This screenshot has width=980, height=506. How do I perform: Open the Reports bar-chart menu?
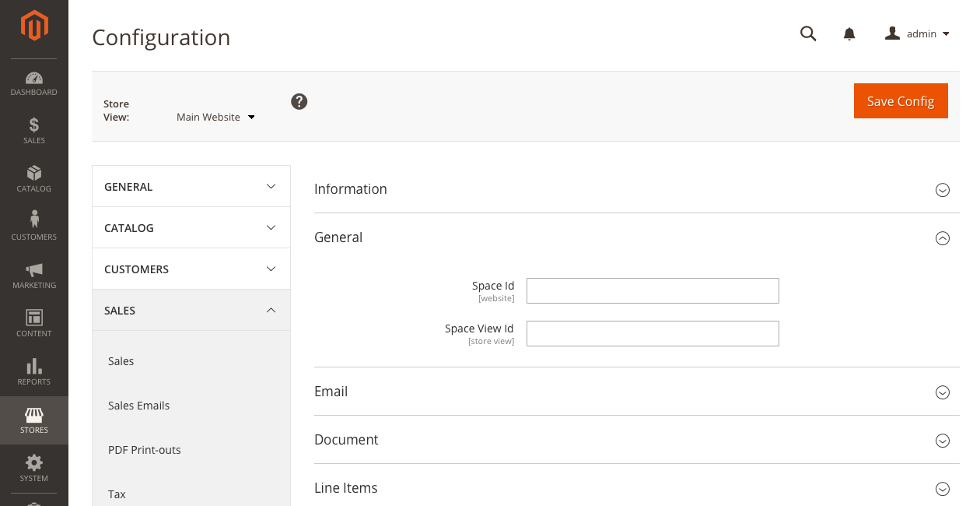(x=33, y=372)
